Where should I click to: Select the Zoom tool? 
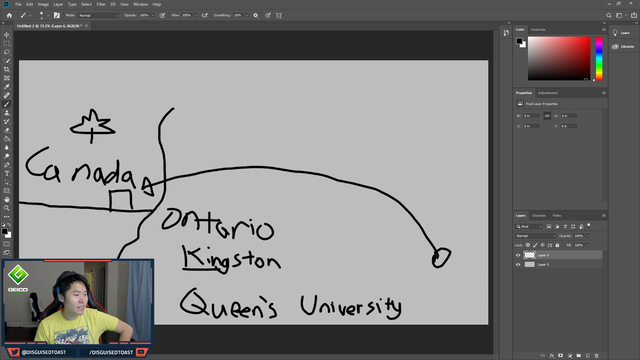(x=7, y=208)
